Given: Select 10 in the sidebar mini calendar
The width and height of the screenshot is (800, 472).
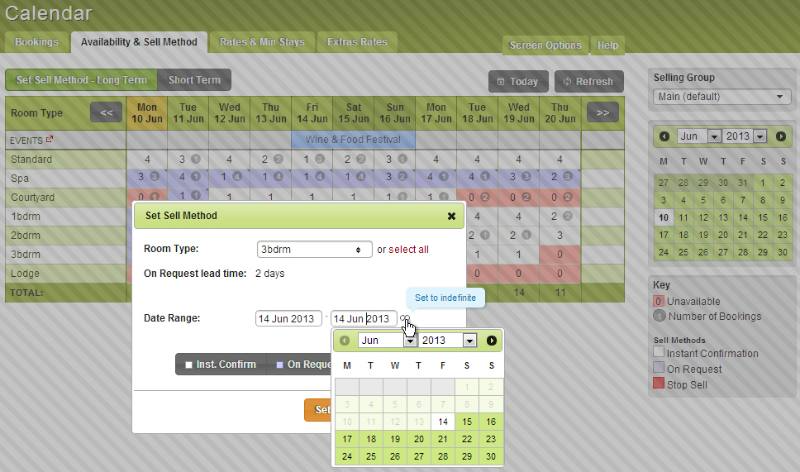Looking at the screenshot, I should (663, 218).
